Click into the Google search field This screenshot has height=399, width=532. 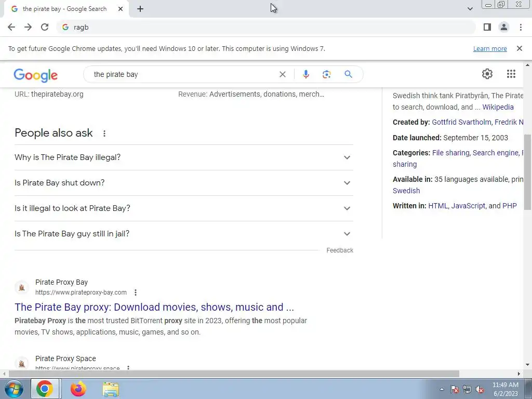pyautogui.click(x=183, y=74)
